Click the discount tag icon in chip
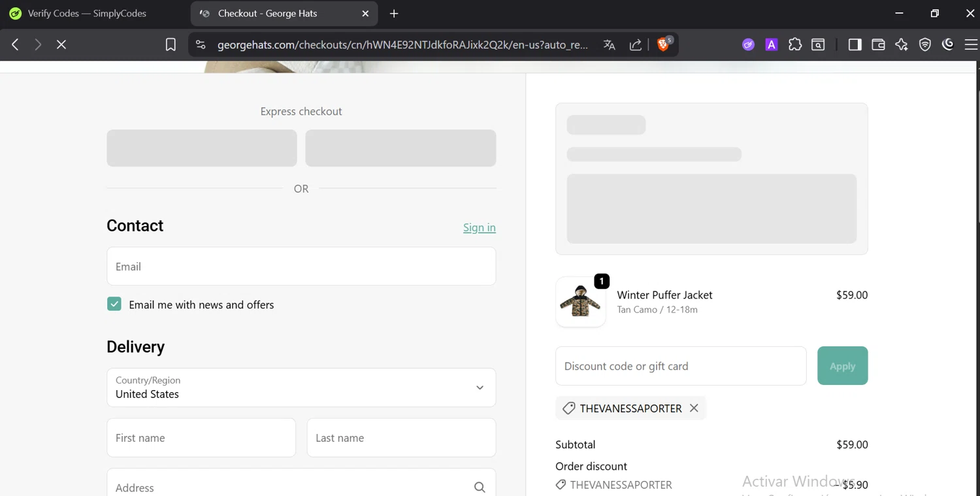Image resolution: width=980 pixels, height=496 pixels. click(x=569, y=408)
